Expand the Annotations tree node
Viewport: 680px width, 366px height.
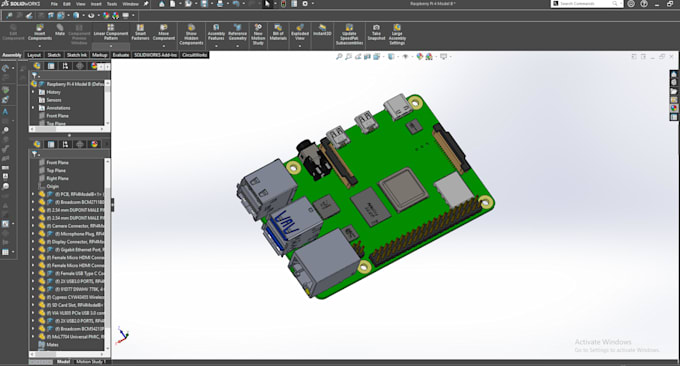coord(33,108)
